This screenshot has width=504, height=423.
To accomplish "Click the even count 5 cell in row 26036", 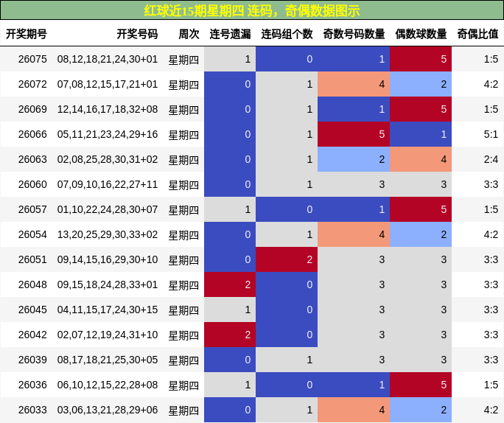I will click(421, 385).
